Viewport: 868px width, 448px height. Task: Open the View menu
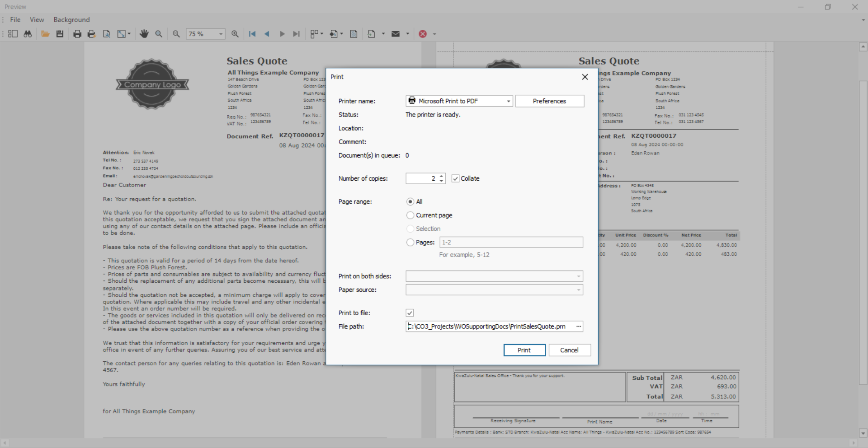click(x=37, y=20)
